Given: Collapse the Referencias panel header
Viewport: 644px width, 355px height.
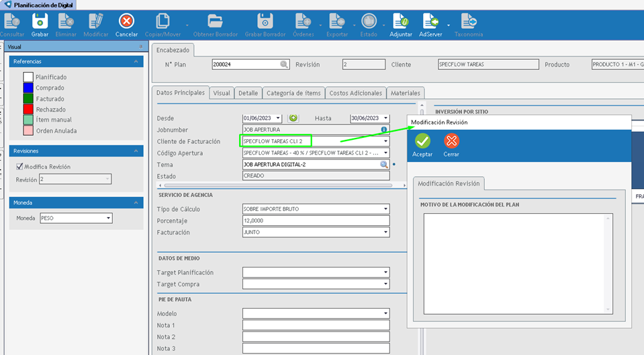Looking at the screenshot, I should (136, 61).
